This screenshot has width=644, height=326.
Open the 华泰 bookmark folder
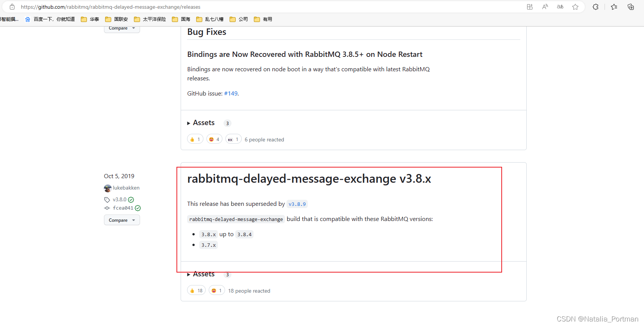pos(90,19)
